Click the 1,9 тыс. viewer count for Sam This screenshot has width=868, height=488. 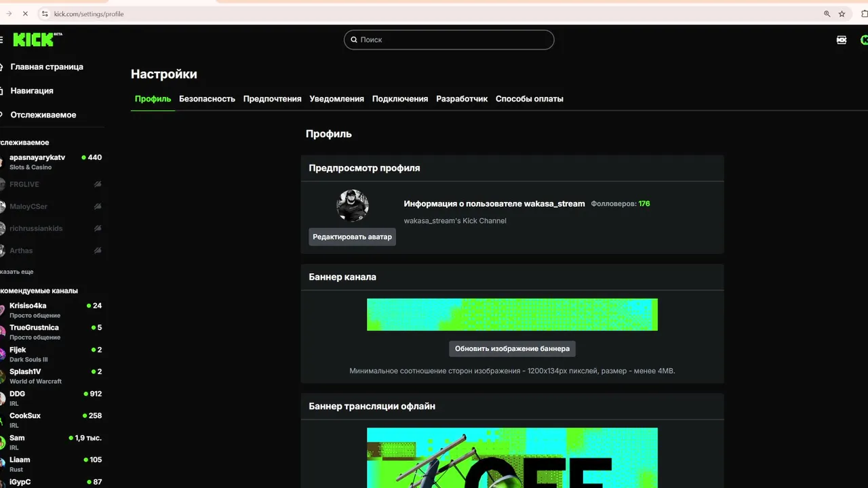point(88,438)
